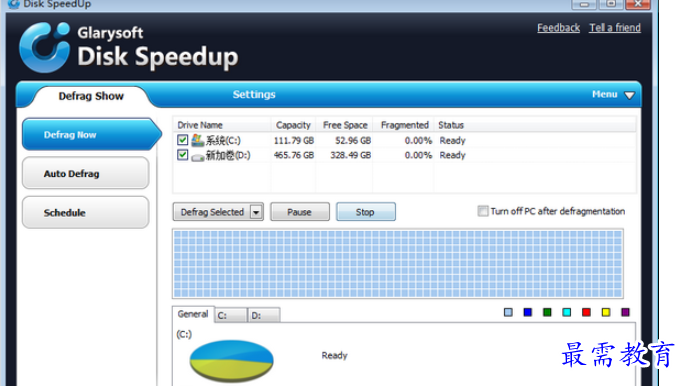Sort by the Status column header

(x=451, y=125)
